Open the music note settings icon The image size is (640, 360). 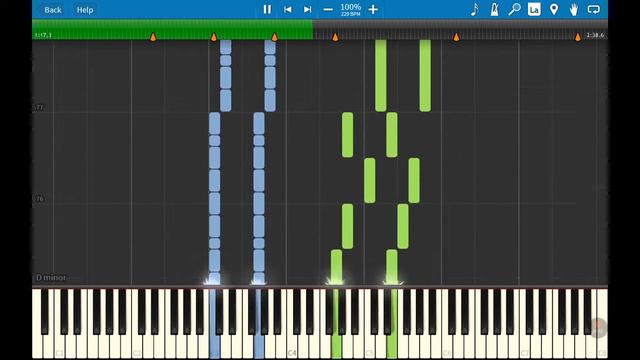pos(474,9)
